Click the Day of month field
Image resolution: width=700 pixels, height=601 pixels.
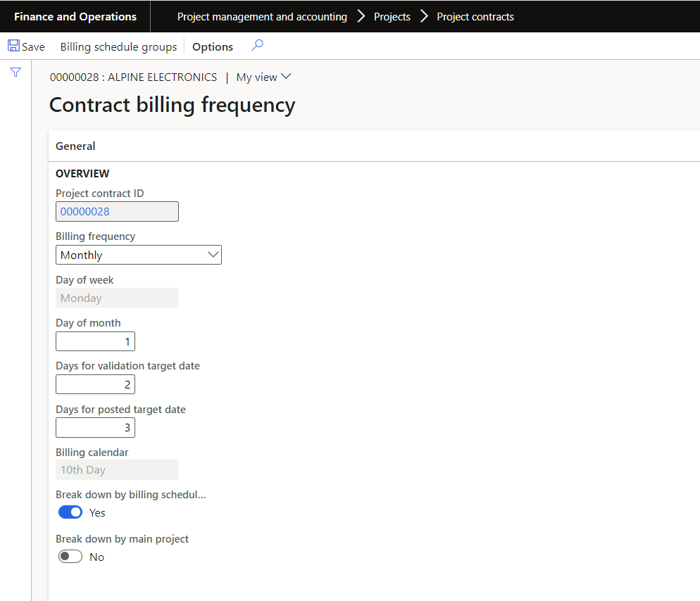point(95,341)
